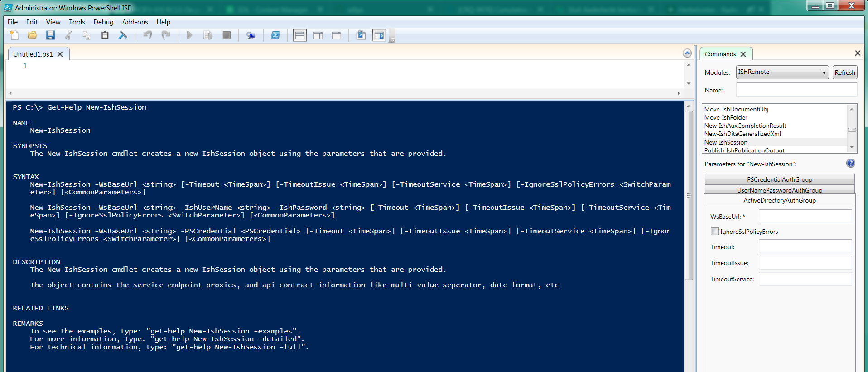Click the parameters help question mark icon
The height and width of the screenshot is (372, 868).
pyautogui.click(x=850, y=164)
